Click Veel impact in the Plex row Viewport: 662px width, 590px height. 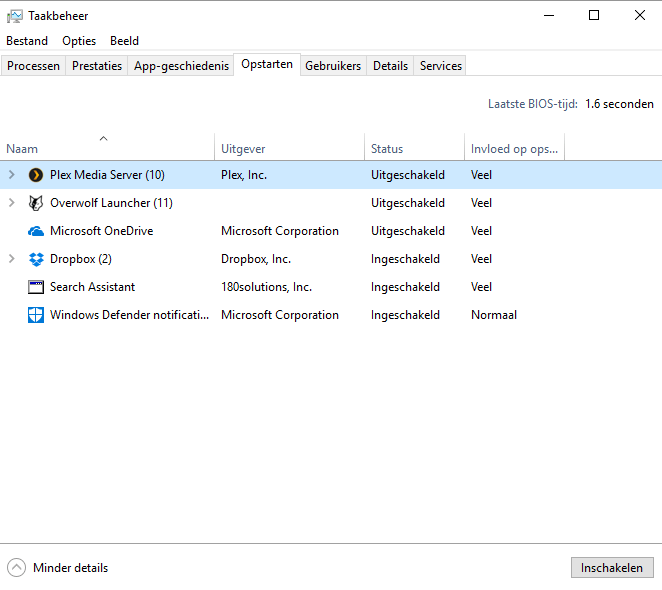481,175
